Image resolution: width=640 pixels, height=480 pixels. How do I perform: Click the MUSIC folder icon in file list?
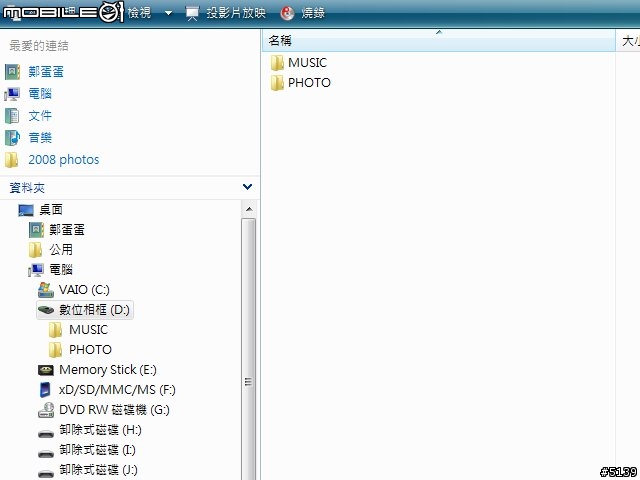[x=277, y=63]
